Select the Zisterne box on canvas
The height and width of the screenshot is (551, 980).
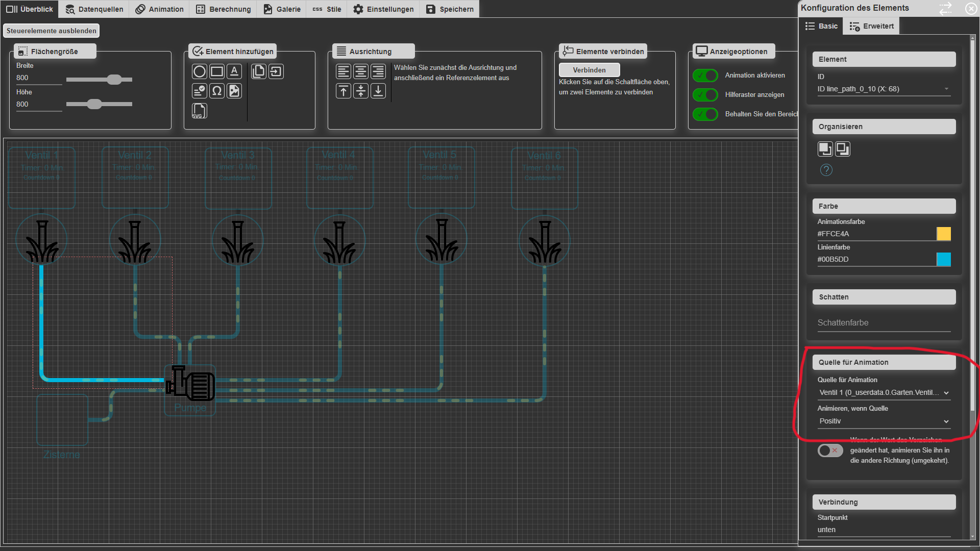pyautogui.click(x=62, y=420)
